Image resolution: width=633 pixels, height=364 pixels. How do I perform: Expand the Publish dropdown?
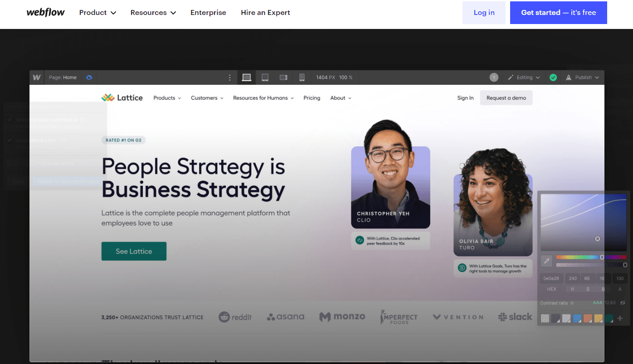tap(583, 78)
